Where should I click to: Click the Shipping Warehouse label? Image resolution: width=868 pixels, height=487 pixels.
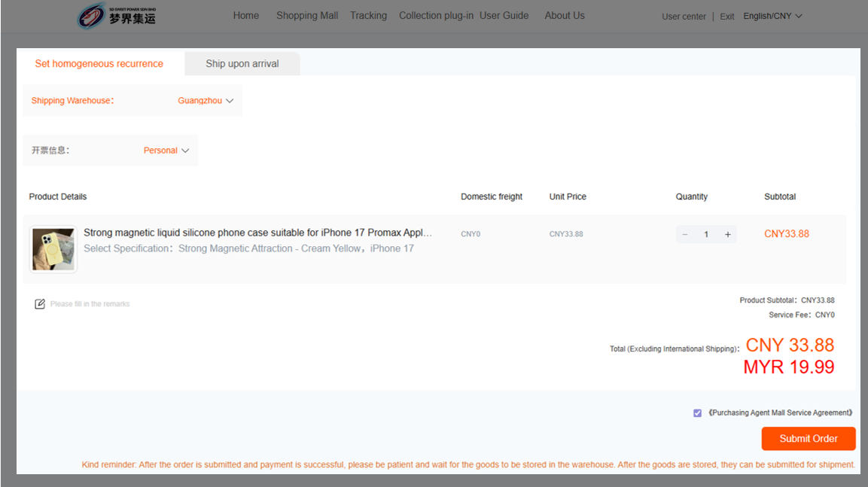click(72, 101)
